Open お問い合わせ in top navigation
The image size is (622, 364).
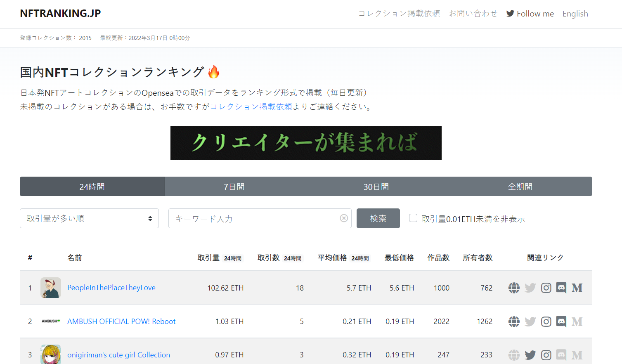point(473,14)
